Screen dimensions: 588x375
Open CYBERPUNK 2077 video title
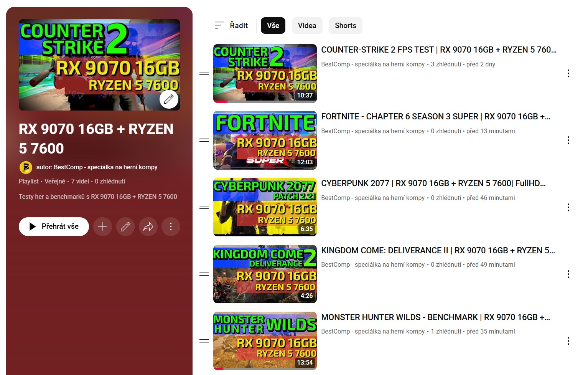pos(433,183)
